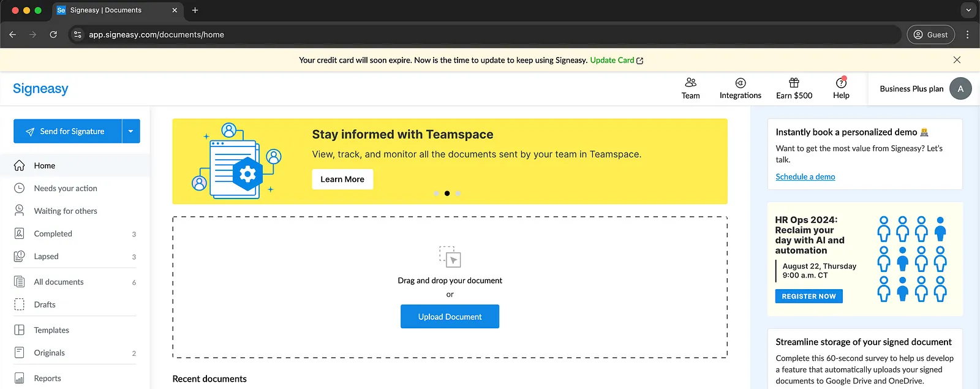Click the Templates layout icon
Viewport: 980px width, 389px height.
coord(20,330)
